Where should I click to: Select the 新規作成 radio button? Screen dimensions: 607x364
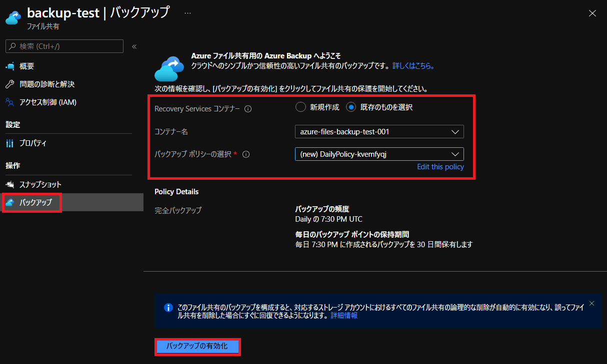click(x=300, y=107)
